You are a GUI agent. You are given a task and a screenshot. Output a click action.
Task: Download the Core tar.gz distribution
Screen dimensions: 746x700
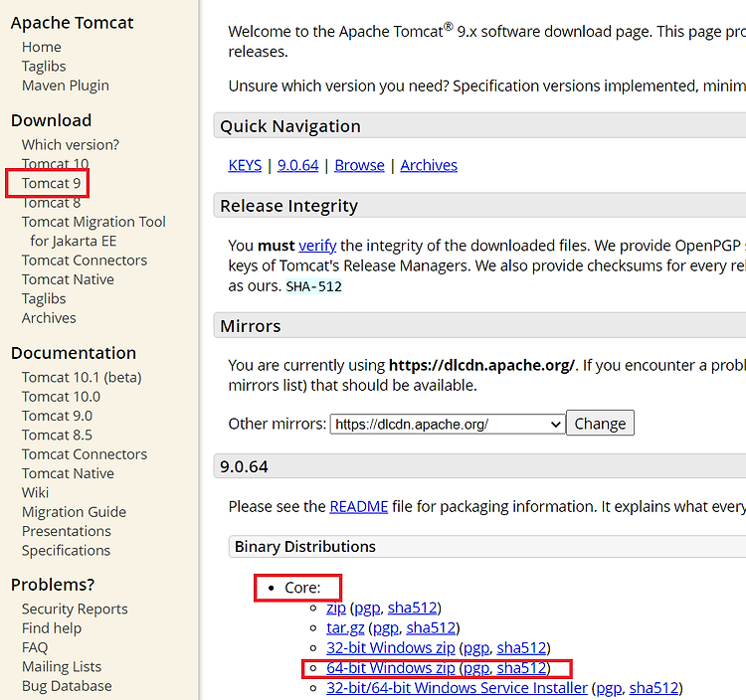click(345, 628)
